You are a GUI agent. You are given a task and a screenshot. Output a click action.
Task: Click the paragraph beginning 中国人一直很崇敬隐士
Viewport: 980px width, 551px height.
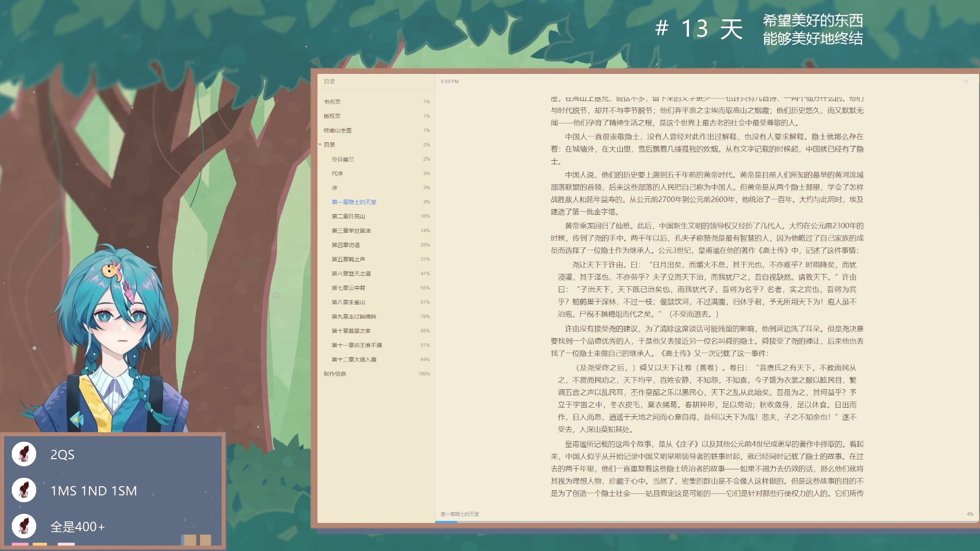point(707,149)
